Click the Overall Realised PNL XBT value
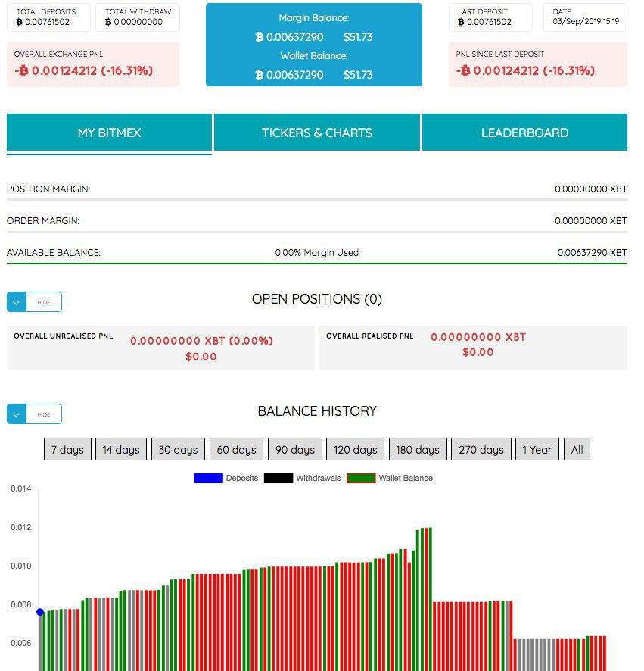The width and height of the screenshot is (644, 671). click(478, 337)
